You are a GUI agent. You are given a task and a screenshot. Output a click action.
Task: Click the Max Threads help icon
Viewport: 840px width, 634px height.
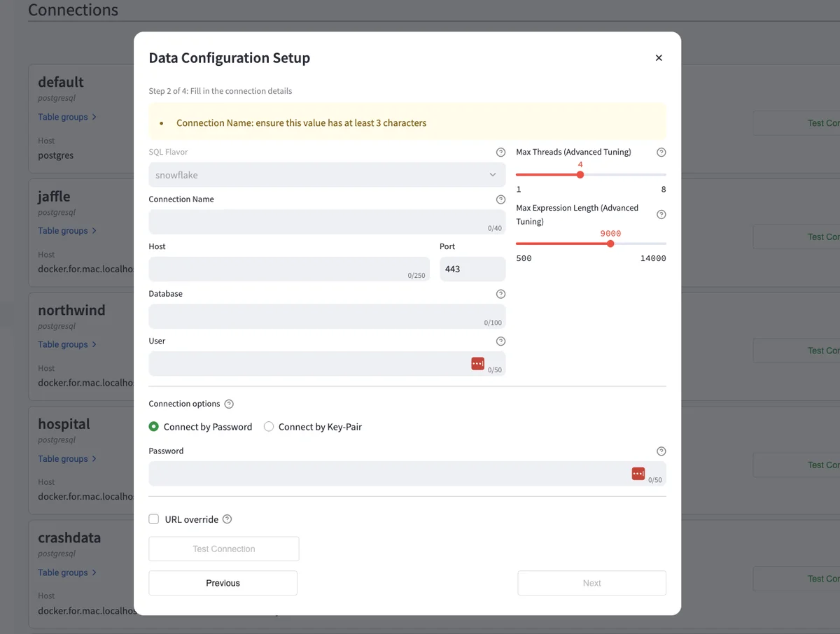point(661,152)
